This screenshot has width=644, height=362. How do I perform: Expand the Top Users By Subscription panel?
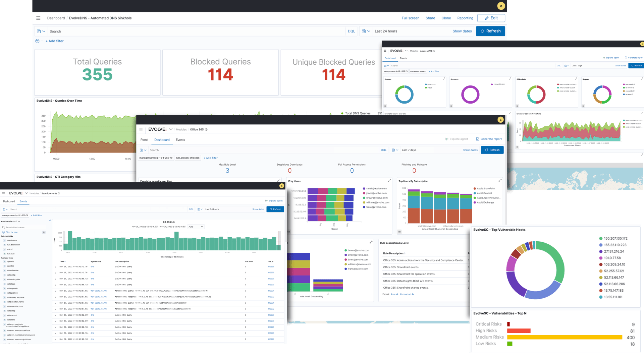pos(500,180)
